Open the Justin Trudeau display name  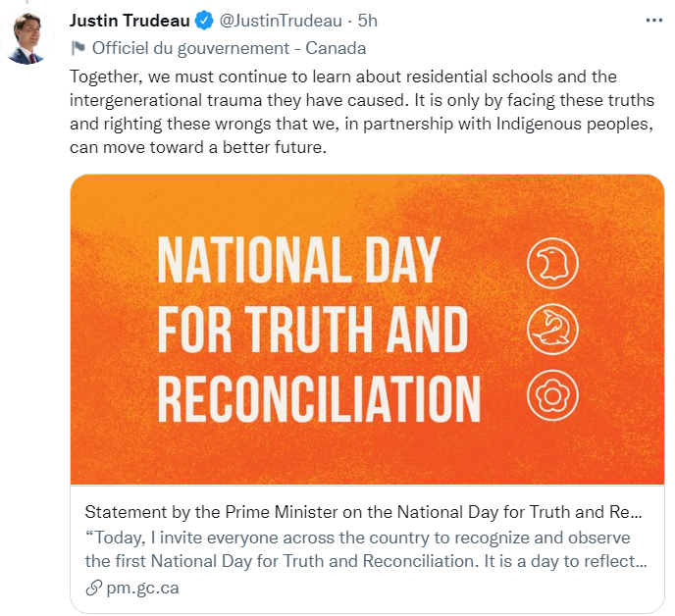(x=130, y=21)
